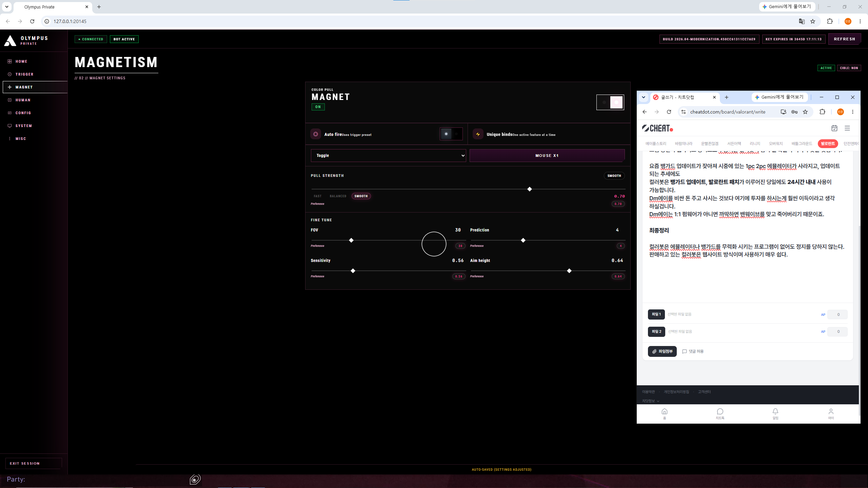Click the FOV slider handle

pos(351,240)
